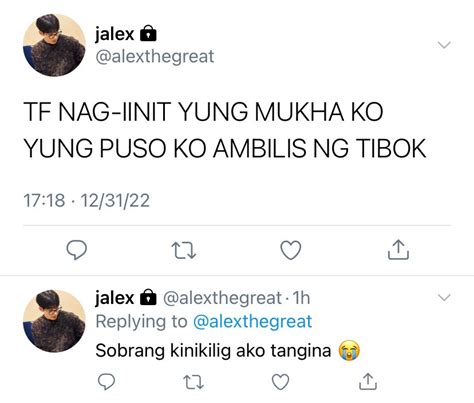Screen dimensions: 474x403
Task: Open the main tweet's chevron options menu
Action: [444, 45]
